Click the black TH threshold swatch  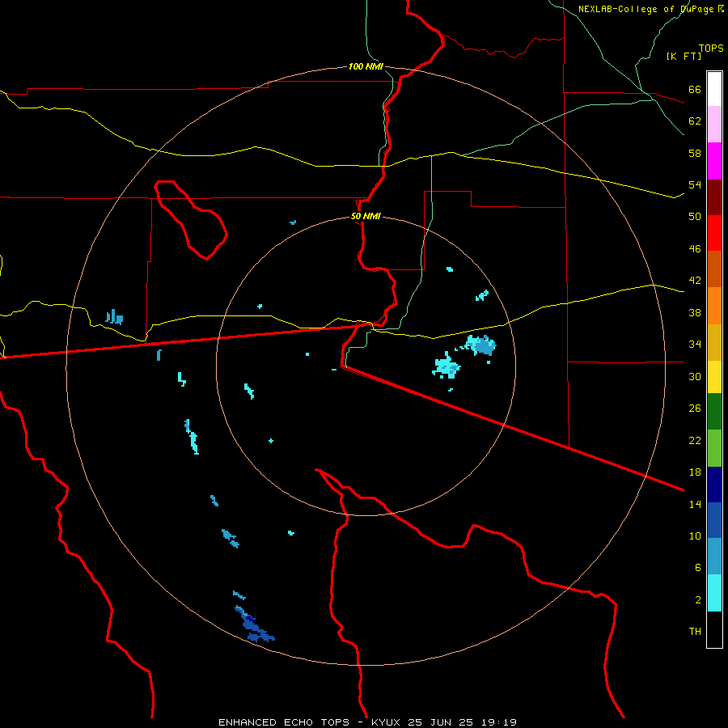coord(714,629)
